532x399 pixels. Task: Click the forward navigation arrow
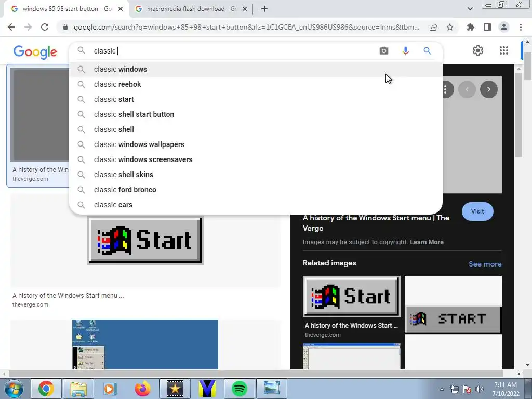tap(28, 27)
